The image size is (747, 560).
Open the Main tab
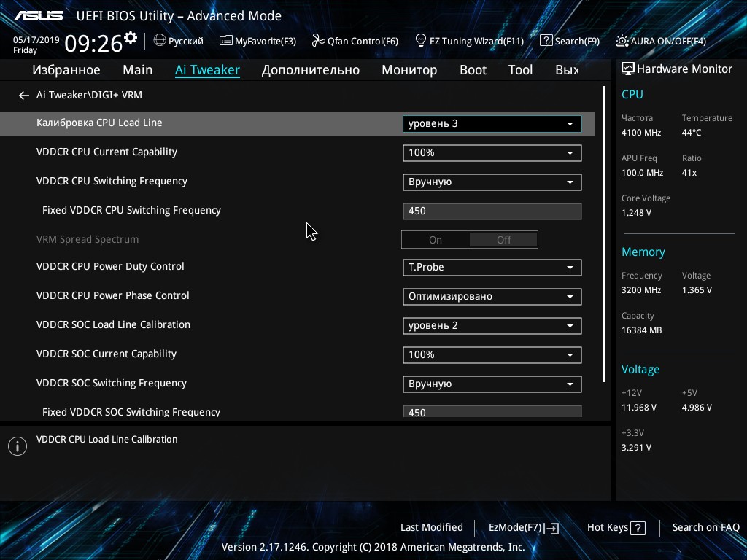[138, 70]
